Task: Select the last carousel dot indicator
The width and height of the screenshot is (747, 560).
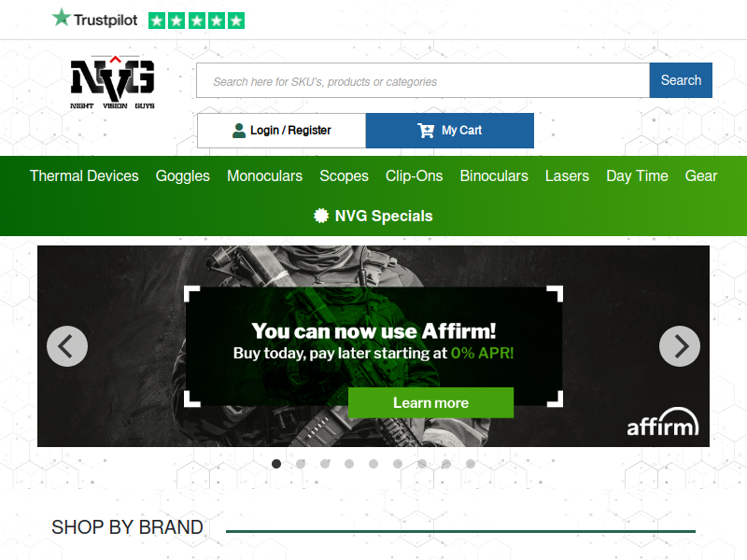Action: pyautogui.click(x=471, y=464)
